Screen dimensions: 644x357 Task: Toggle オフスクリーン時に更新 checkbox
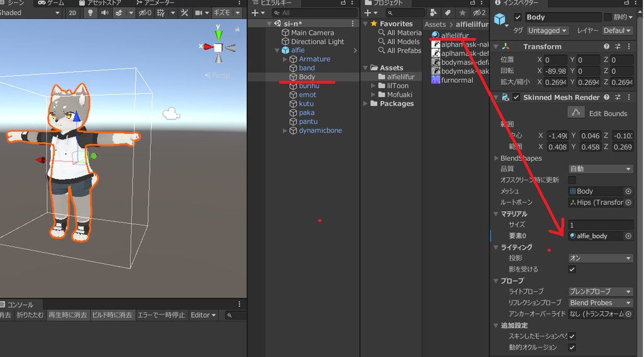[x=572, y=180]
